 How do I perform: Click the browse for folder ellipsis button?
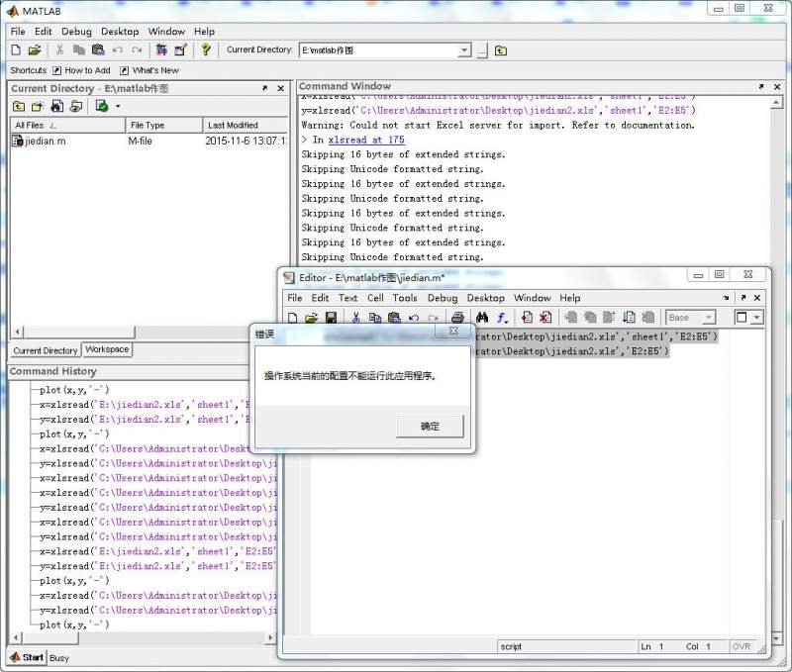coord(482,50)
